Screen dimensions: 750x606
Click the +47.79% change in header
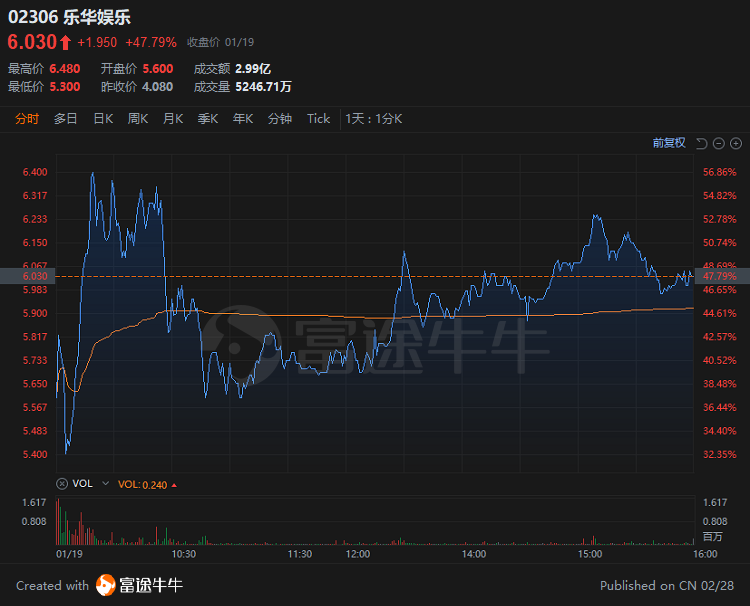151,43
